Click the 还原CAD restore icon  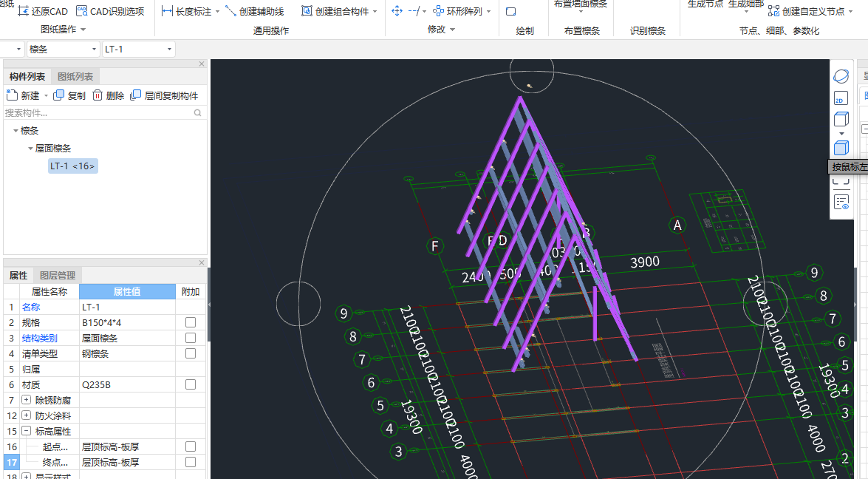(x=23, y=11)
